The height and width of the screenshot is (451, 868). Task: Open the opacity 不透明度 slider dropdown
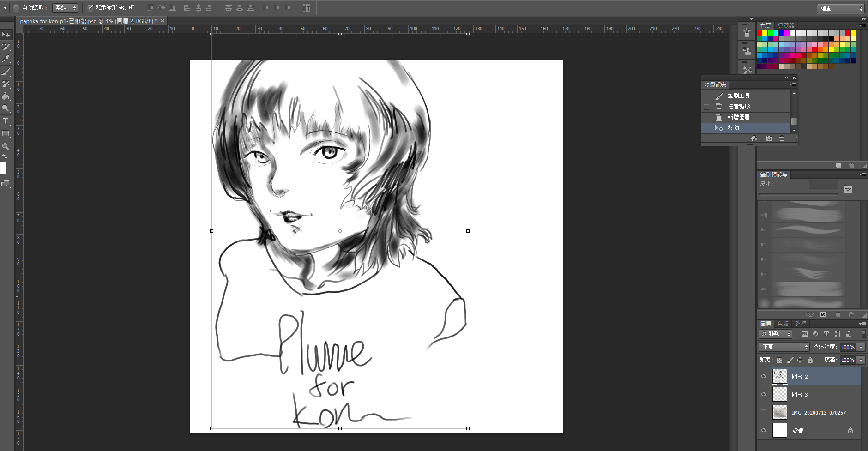pos(861,347)
